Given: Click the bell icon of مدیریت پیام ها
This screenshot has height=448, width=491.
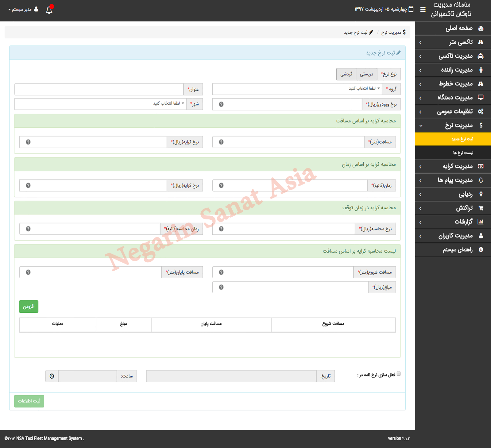Looking at the screenshot, I should tap(481, 180).
